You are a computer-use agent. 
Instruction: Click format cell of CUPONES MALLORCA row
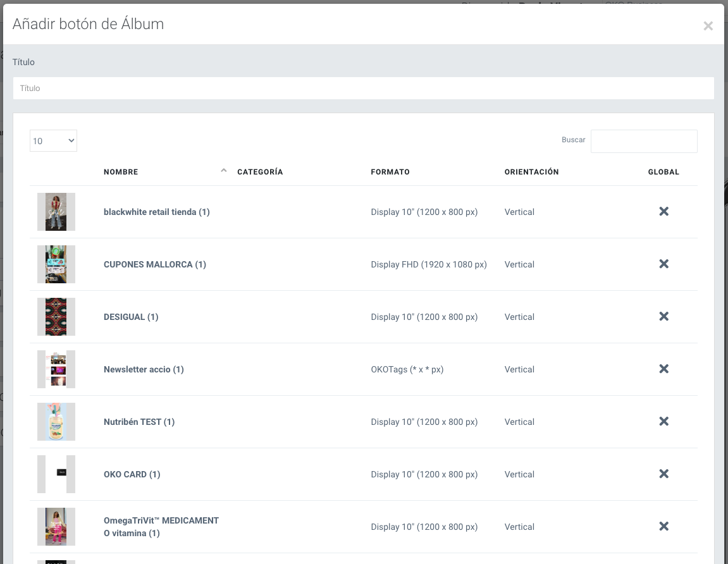click(x=429, y=264)
